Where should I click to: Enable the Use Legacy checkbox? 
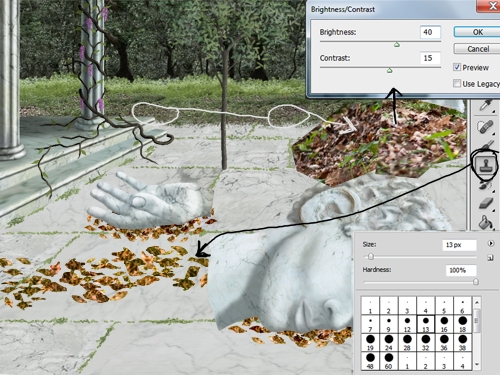(x=457, y=83)
